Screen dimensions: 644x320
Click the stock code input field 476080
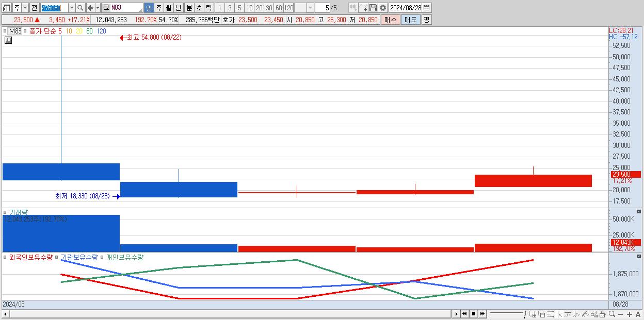click(x=54, y=8)
